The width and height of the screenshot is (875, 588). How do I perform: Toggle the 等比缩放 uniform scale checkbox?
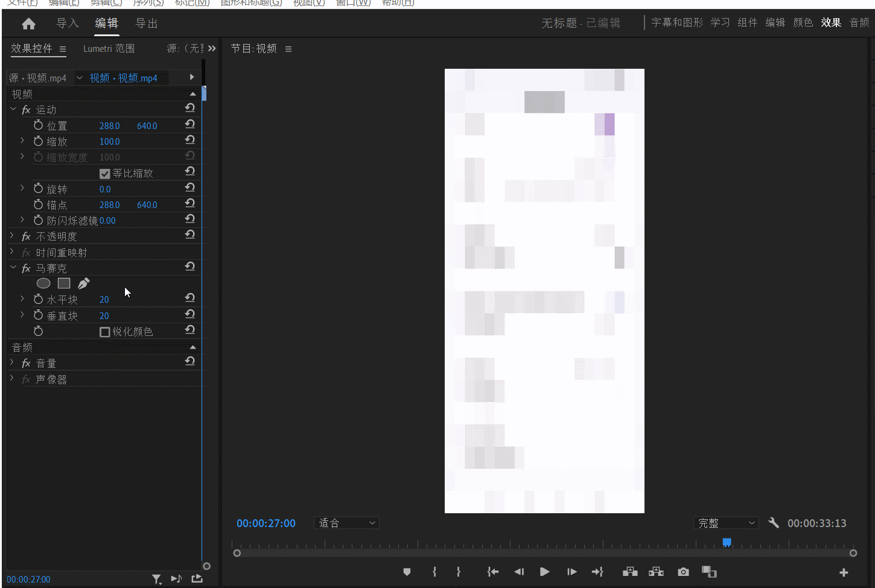[105, 174]
